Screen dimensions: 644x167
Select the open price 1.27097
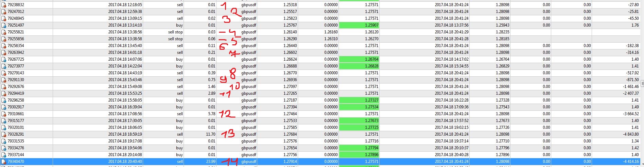[290, 87]
